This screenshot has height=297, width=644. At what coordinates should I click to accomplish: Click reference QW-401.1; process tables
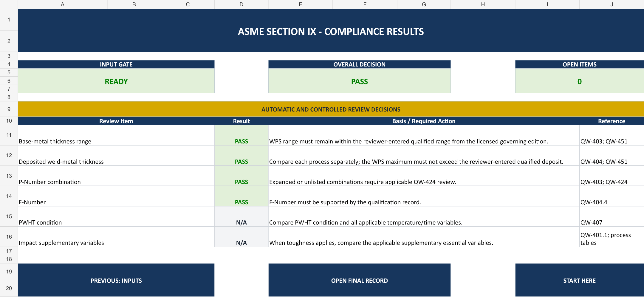[x=606, y=239]
